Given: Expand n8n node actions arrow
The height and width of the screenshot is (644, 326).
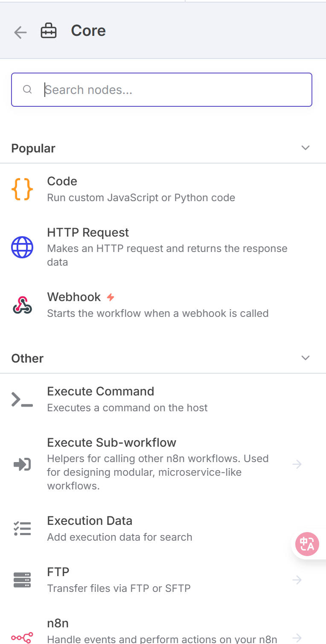Looking at the screenshot, I should click(x=297, y=638).
